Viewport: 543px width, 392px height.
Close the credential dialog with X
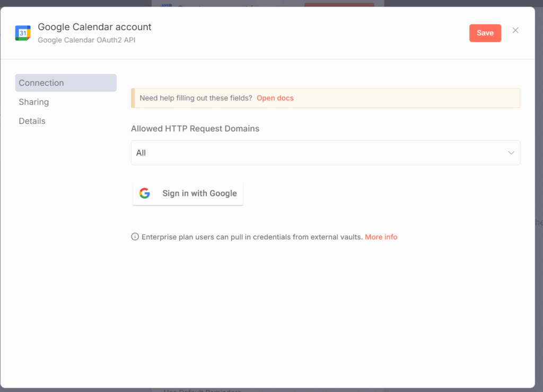click(515, 31)
